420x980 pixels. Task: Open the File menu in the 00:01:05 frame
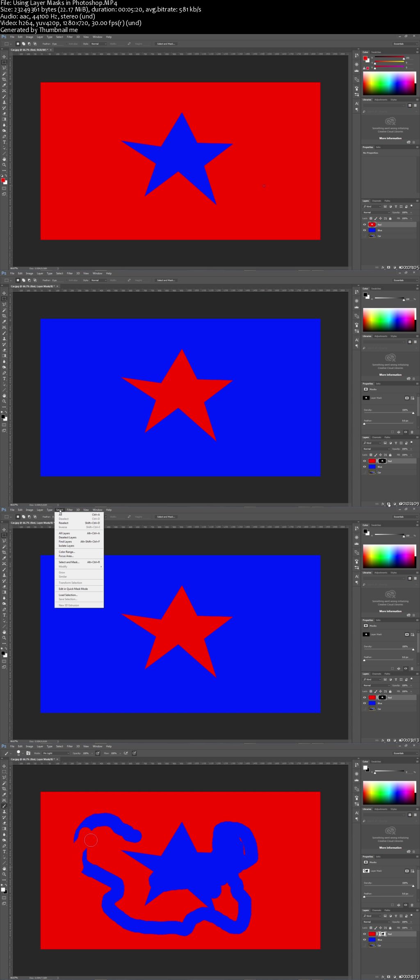pos(12,37)
